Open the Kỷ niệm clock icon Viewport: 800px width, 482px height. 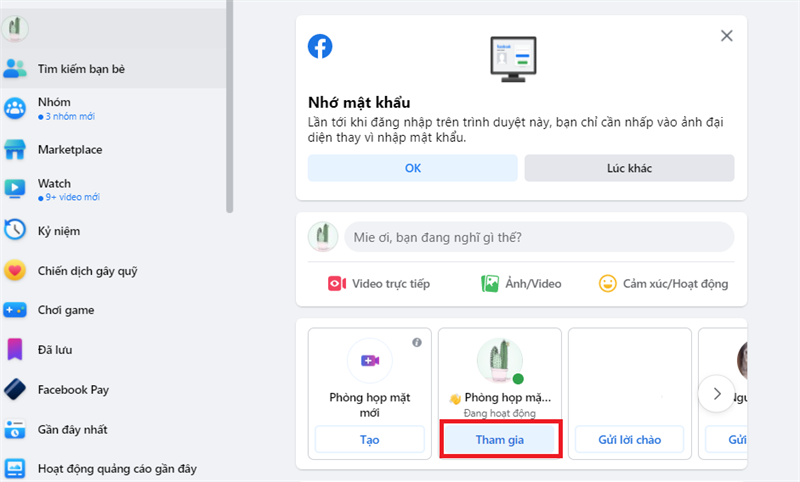[x=15, y=230]
